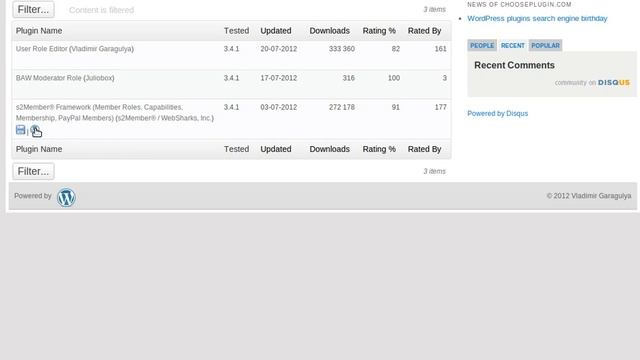Screen dimensions: 640x360
Task: Click Tested in bottom header row
Action: click(x=236, y=149)
